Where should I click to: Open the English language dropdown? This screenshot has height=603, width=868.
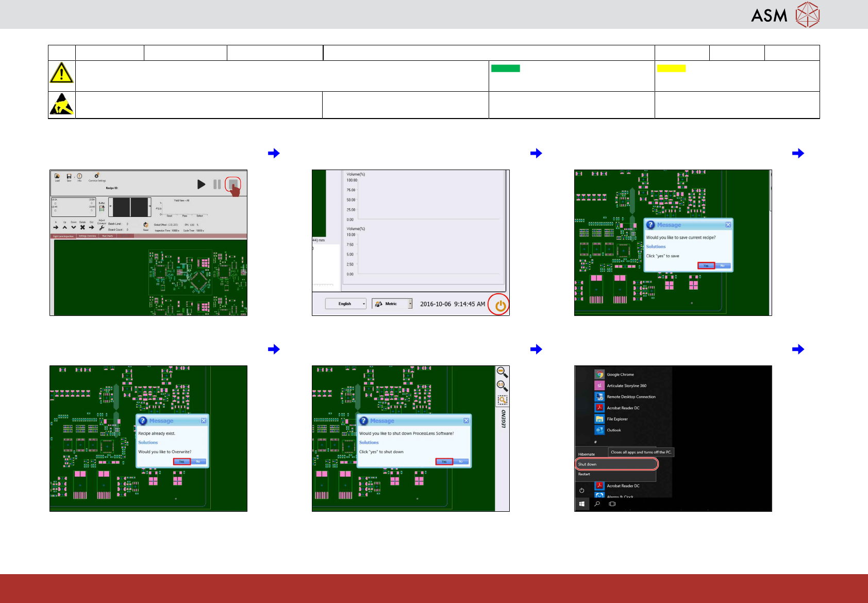tap(346, 304)
